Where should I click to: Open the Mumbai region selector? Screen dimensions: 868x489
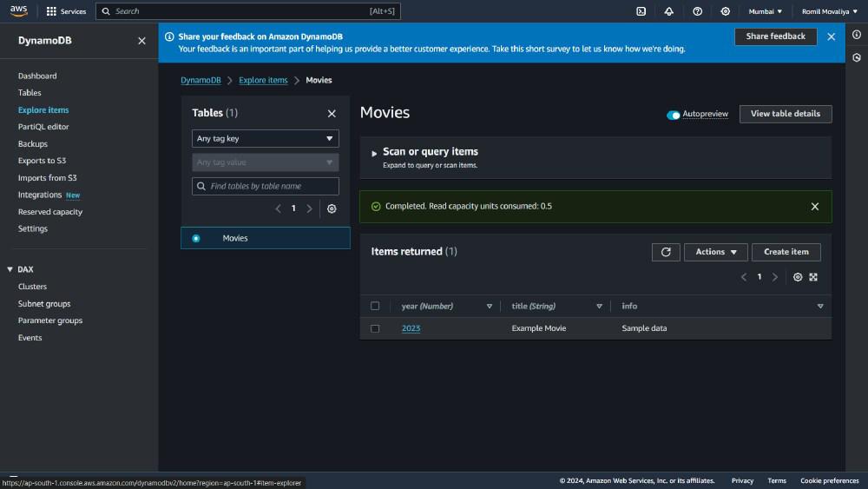[x=765, y=11]
